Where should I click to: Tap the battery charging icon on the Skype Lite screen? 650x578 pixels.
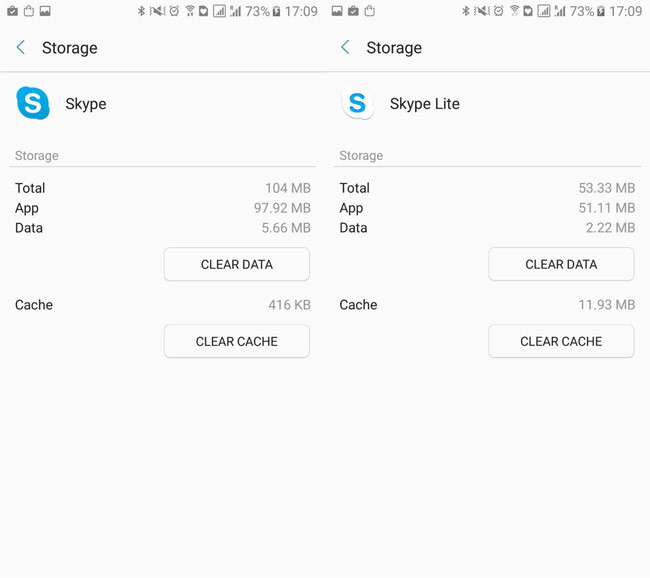click(x=601, y=11)
